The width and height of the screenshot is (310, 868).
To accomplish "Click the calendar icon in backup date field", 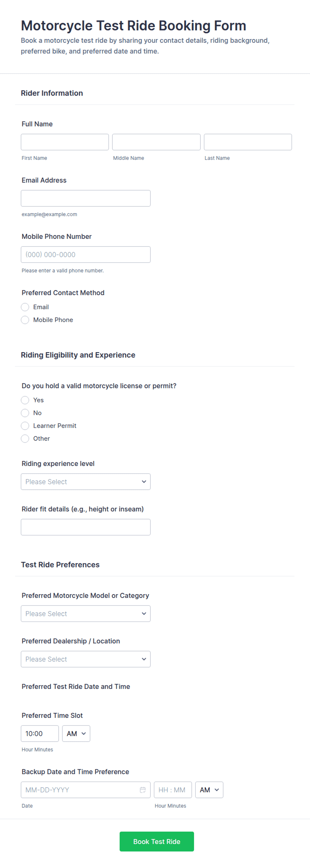I will click(x=143, y=790).
